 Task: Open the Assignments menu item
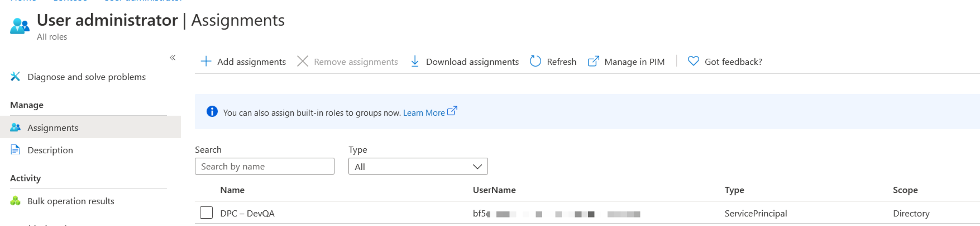tap(53, 128)
